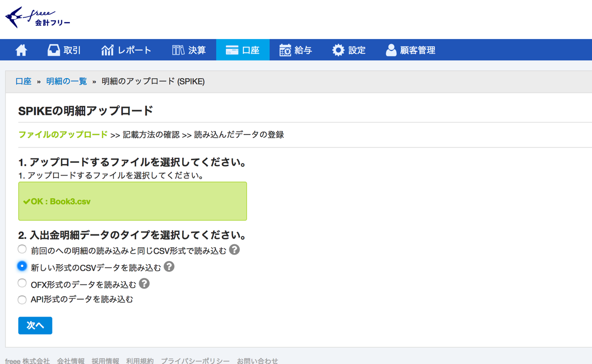Select 新しい形式のCSVデータを読み込む radio
This screenshot has width=592, height=364.
[x=22, y=266]
